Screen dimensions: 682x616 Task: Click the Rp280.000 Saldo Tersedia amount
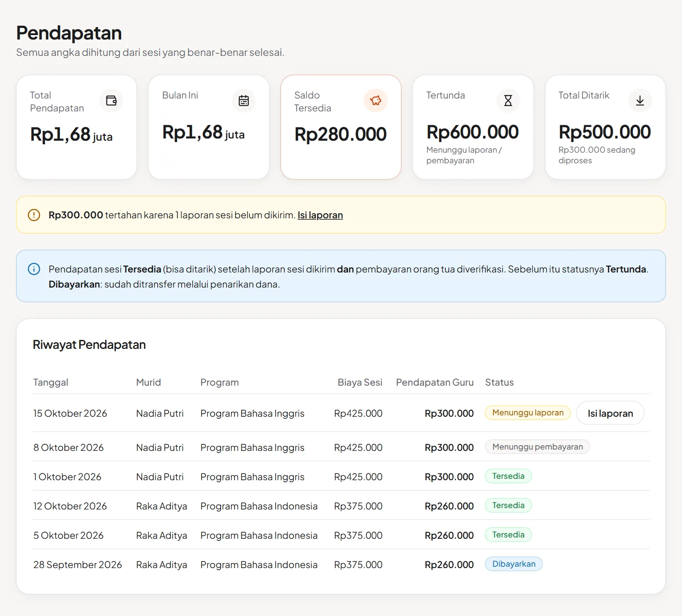coord(341,134)
